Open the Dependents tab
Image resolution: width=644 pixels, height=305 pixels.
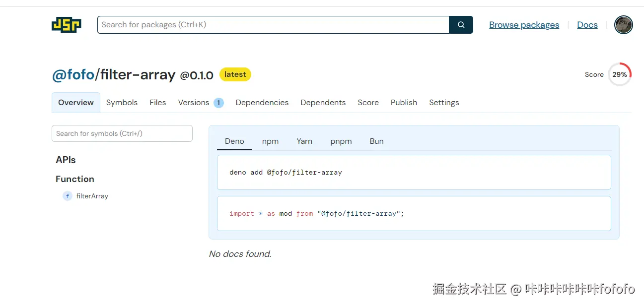coord(323,103)
